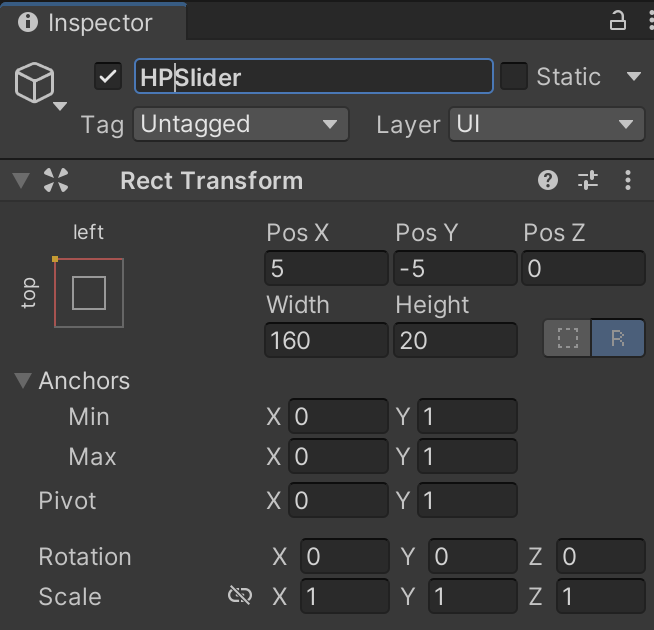
Task: Open the Tag dropdown
Action: pos(241,125)
